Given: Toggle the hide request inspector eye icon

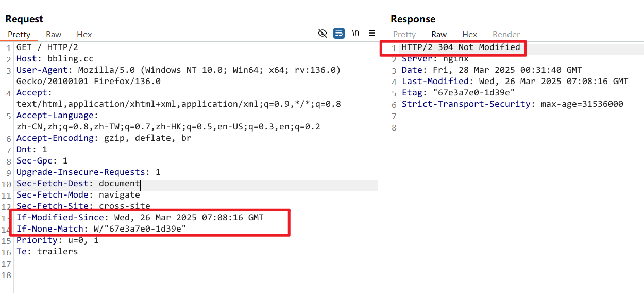Looking at the screenshot, I should click(x=323, y=34).
